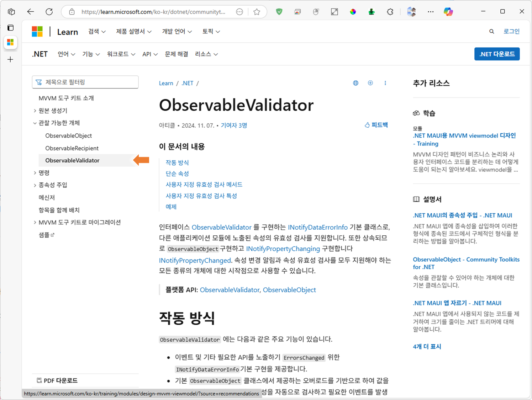The height and width of the screenshot is (400, 532).
Task: Click the 로그인 link
Action: (x=511, y=31)
